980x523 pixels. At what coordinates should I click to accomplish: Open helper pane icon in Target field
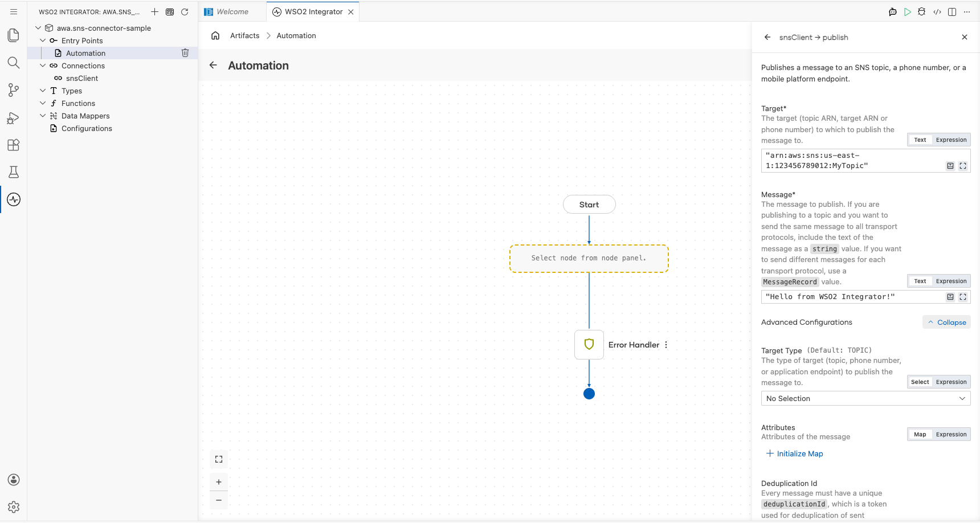950,166
